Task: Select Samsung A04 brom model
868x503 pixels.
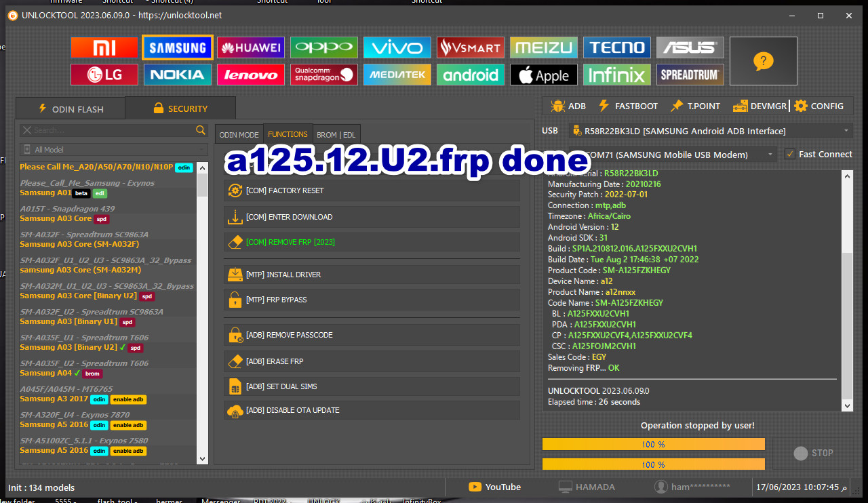Action: tap(61, 373)
